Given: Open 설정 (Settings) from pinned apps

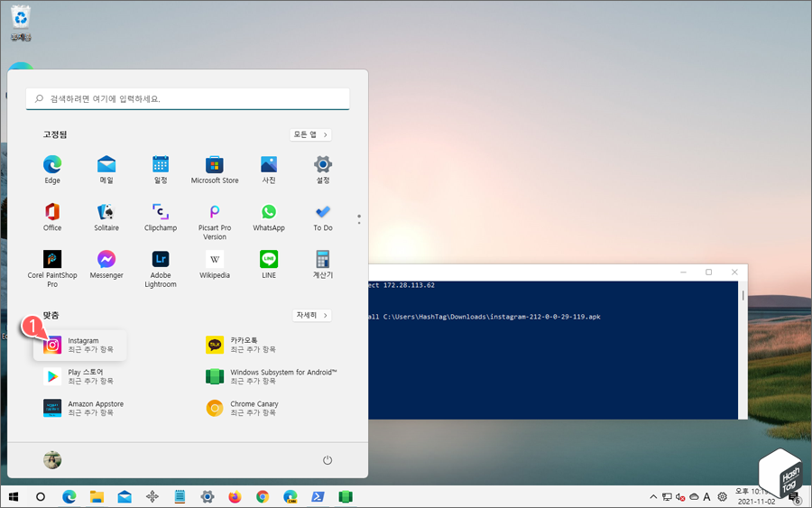Looking at the screenshot, I should coord(323,170).
